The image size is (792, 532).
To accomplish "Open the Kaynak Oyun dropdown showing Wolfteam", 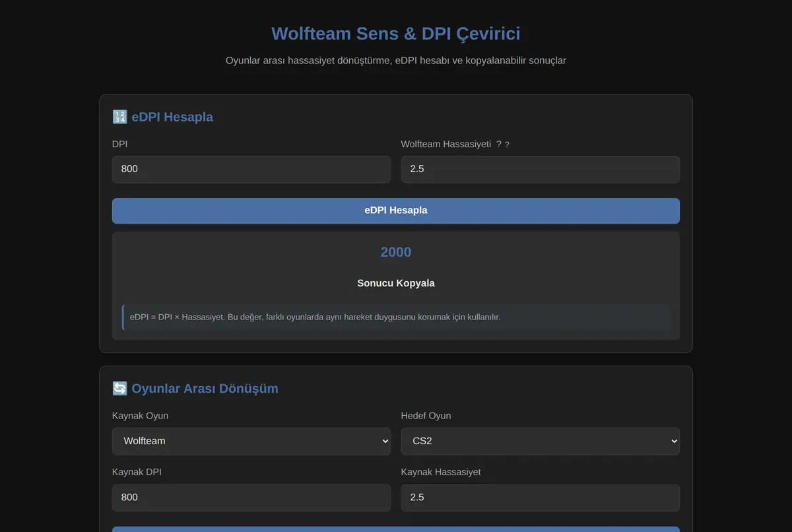I will 251,441.
